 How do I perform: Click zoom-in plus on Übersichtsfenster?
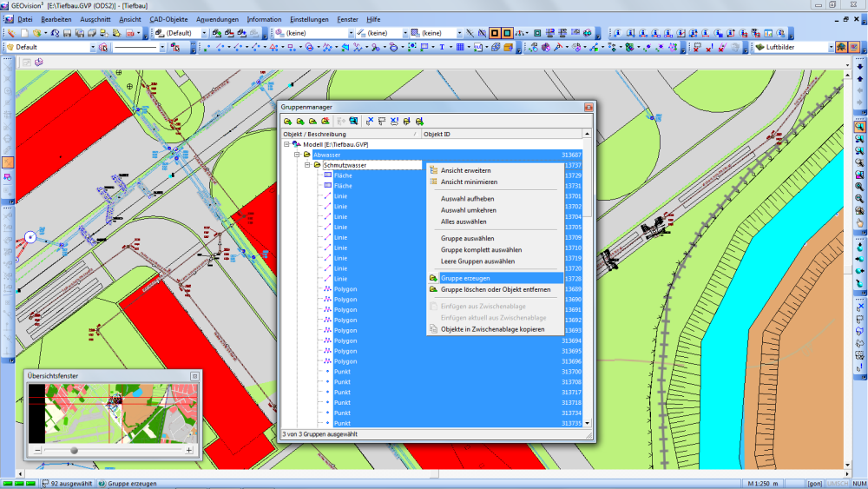click(189, 450)
